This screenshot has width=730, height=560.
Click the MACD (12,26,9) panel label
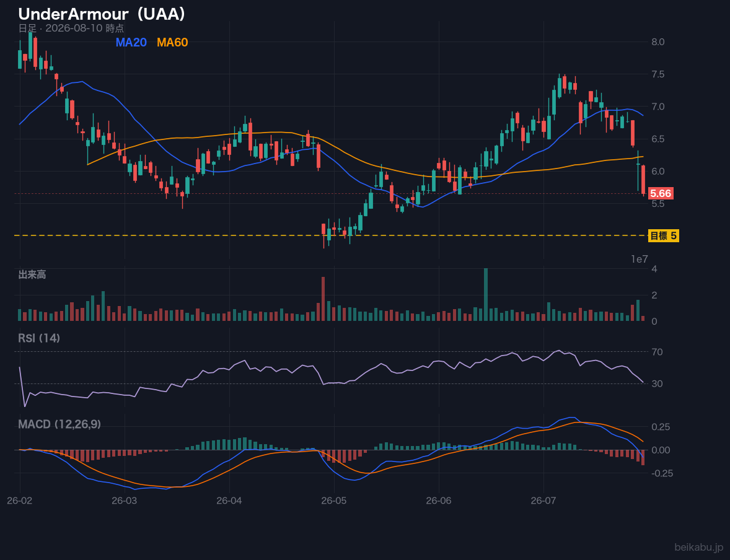59,424
